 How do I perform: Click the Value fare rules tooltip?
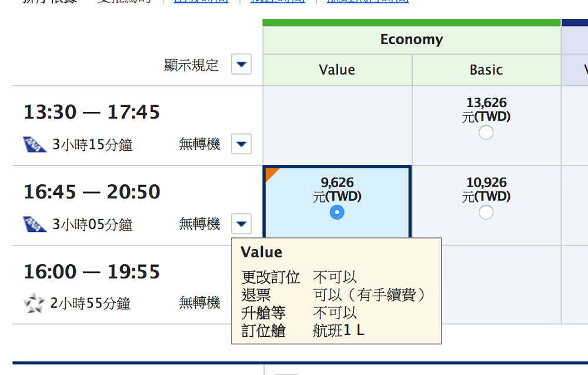pyautogui.click(x=336, y=291)
